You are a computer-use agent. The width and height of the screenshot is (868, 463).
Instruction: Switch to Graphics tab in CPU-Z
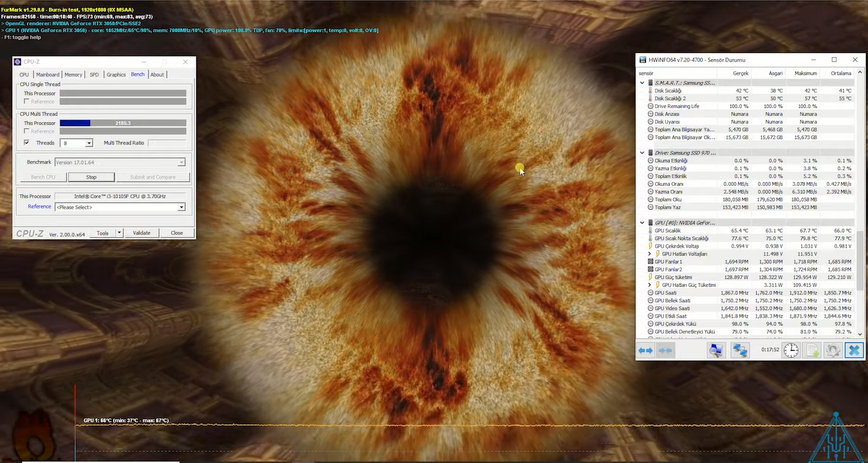[116, 75]
